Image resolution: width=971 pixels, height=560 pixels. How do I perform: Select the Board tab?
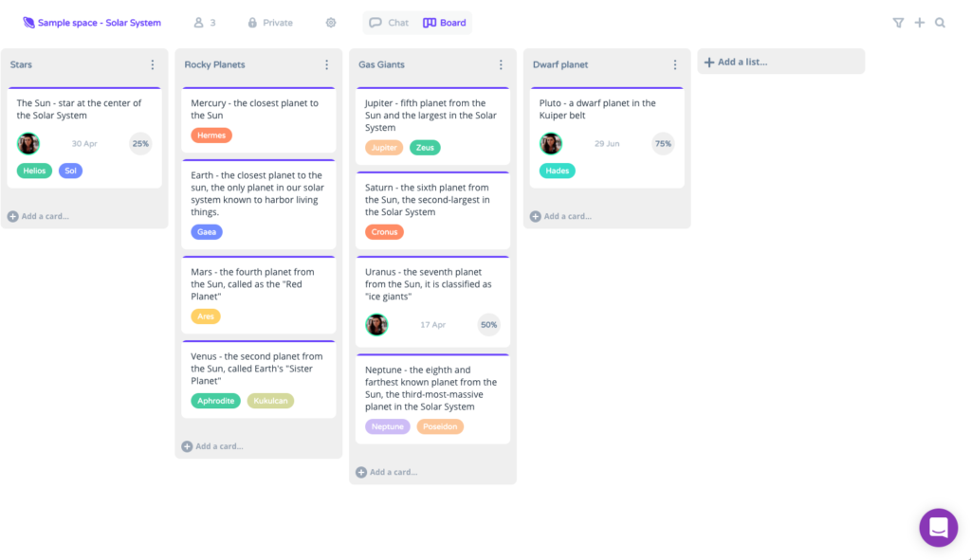444,22
